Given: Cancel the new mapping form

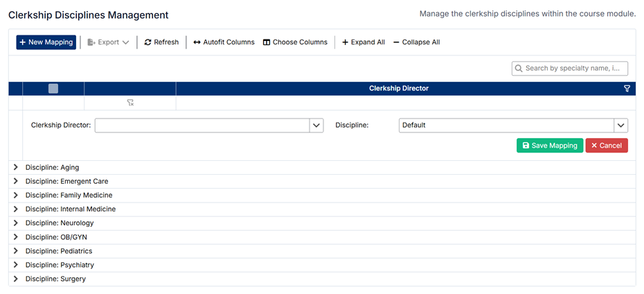Looking at the screenshot, I should (607, 146).
